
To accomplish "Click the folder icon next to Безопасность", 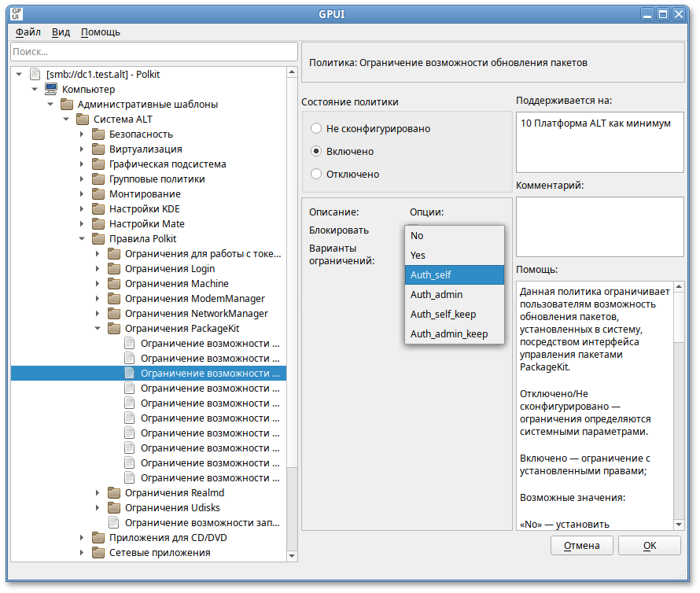I will (x=98, y=134).
